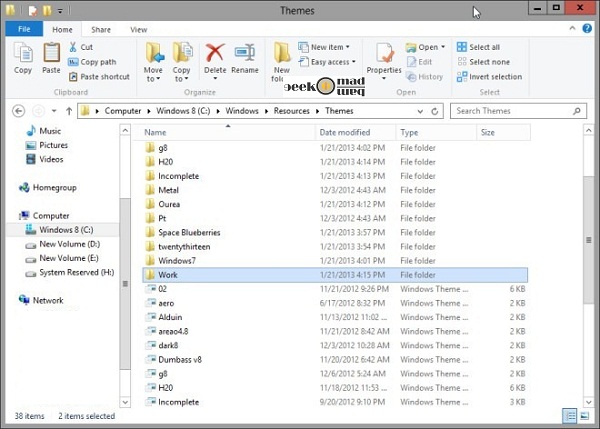Click the Back navigation arrow

coord(19,111)
